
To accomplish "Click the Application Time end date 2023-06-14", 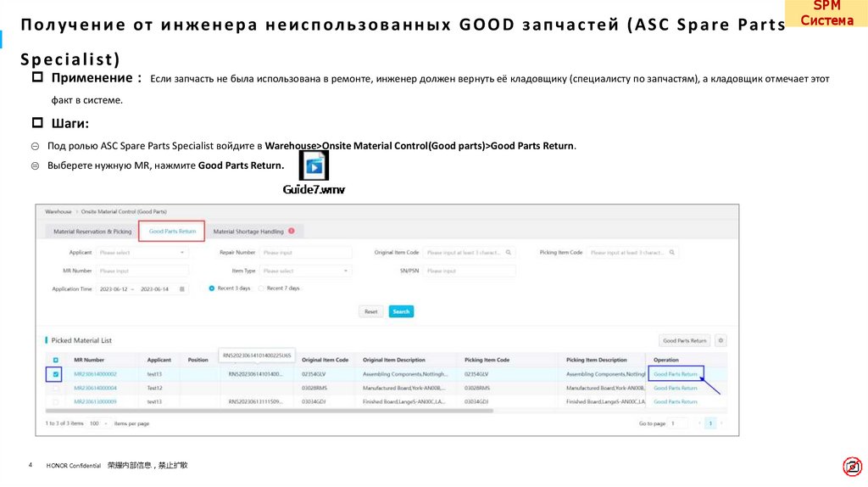I will coord(154,289).
